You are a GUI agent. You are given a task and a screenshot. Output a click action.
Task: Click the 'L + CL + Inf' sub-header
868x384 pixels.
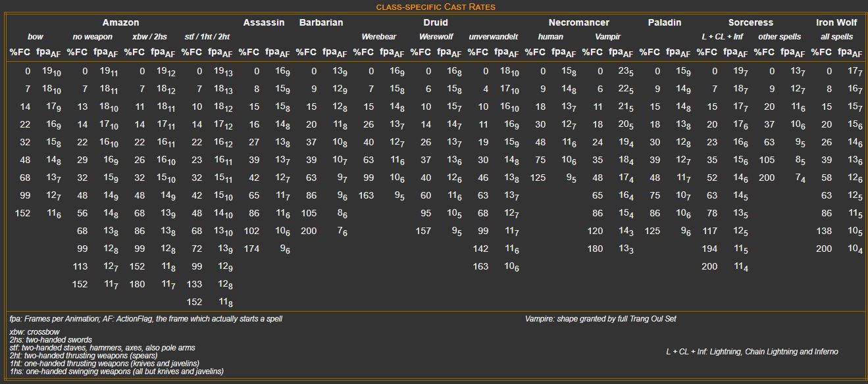click(722, 37)
